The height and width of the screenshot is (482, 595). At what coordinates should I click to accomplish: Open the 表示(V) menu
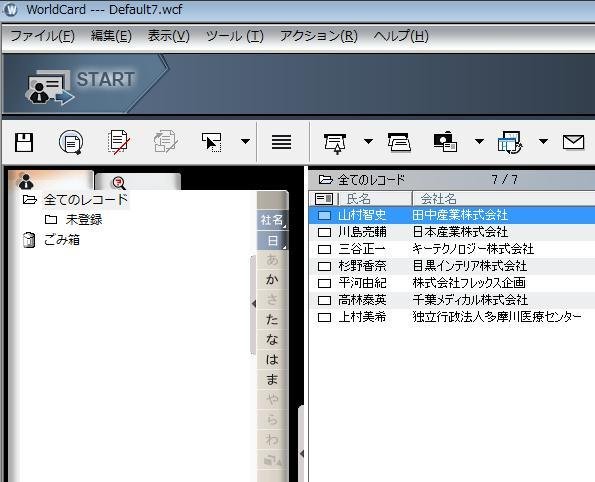168,36
